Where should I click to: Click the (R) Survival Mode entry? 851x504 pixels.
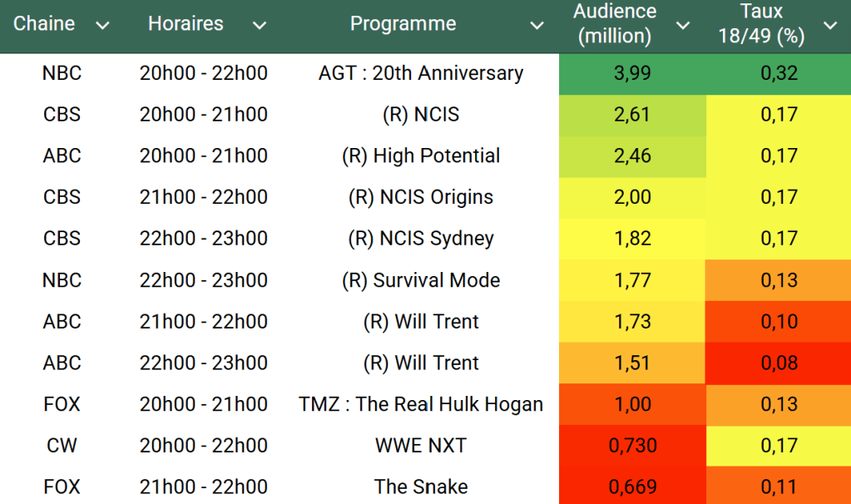[420, 280]
